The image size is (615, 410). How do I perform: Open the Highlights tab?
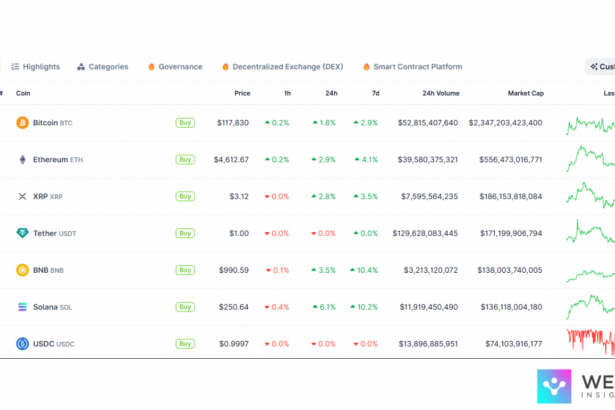tap(36, 67)
